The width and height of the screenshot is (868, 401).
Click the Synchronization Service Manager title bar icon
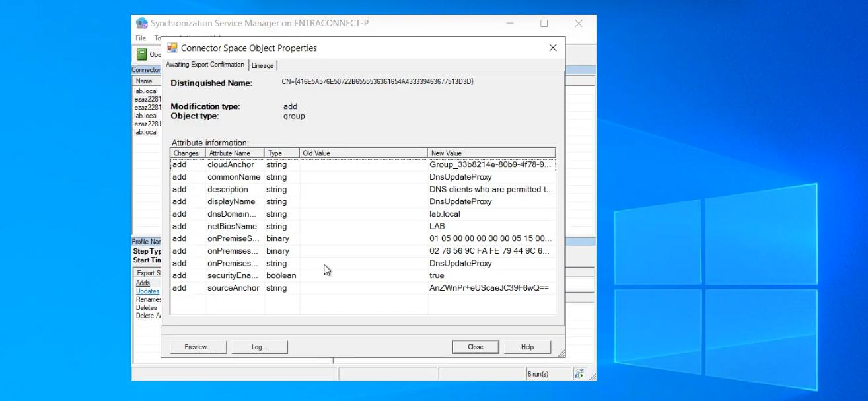[x=141, y=23]
